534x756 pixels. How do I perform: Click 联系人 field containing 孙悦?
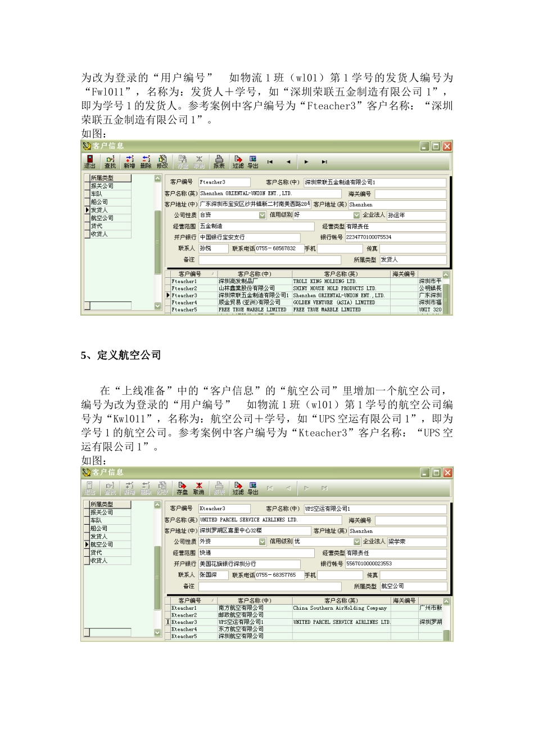coord(213,249)
